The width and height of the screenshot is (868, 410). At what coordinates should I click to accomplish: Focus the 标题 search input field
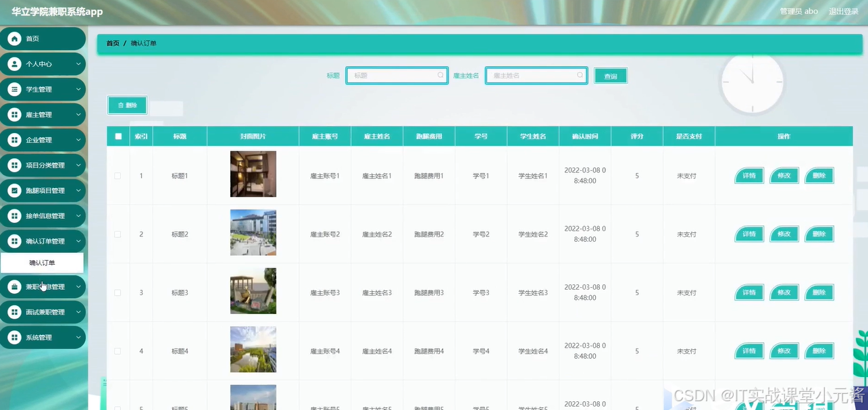397,76
